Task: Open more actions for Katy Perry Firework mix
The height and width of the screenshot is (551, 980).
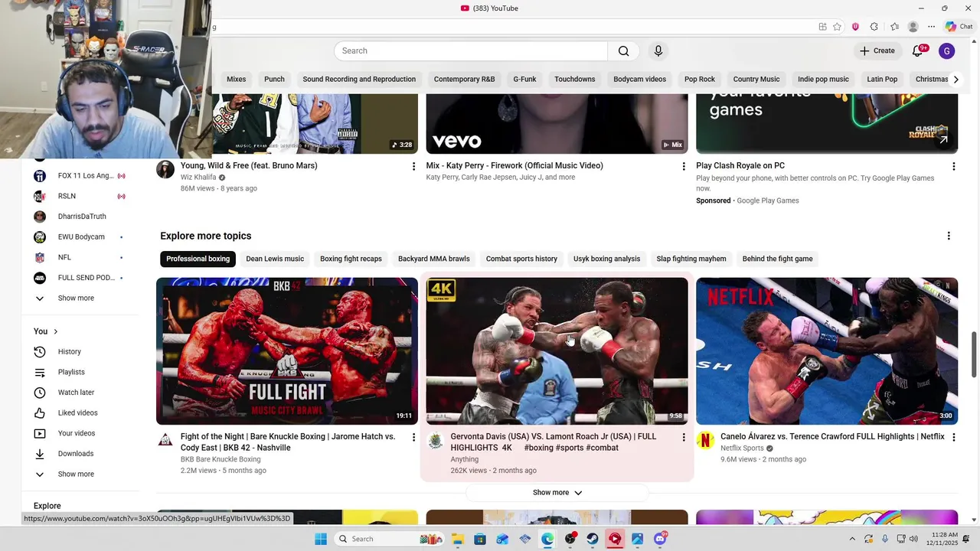Action: pyautogui.click(x=684, y=166)
